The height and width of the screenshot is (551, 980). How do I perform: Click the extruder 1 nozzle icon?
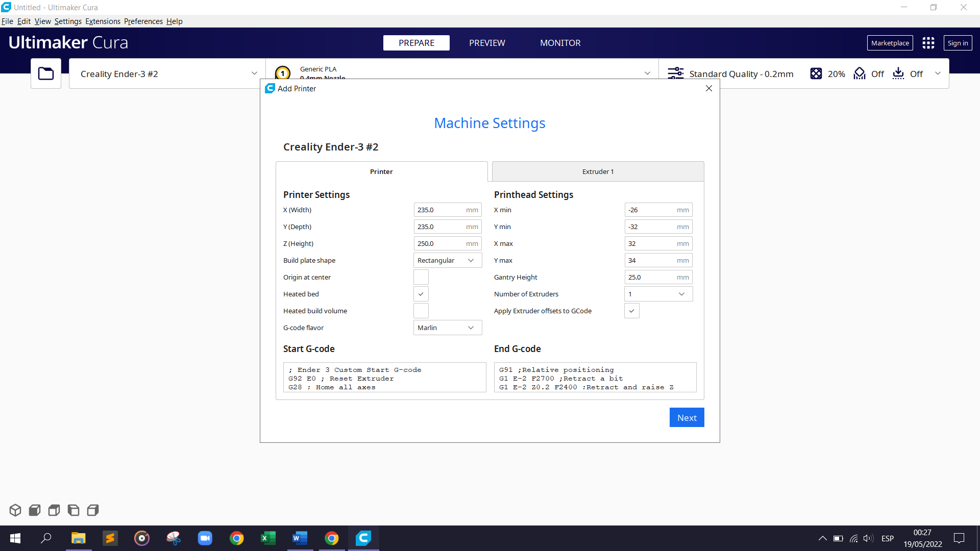282,73
